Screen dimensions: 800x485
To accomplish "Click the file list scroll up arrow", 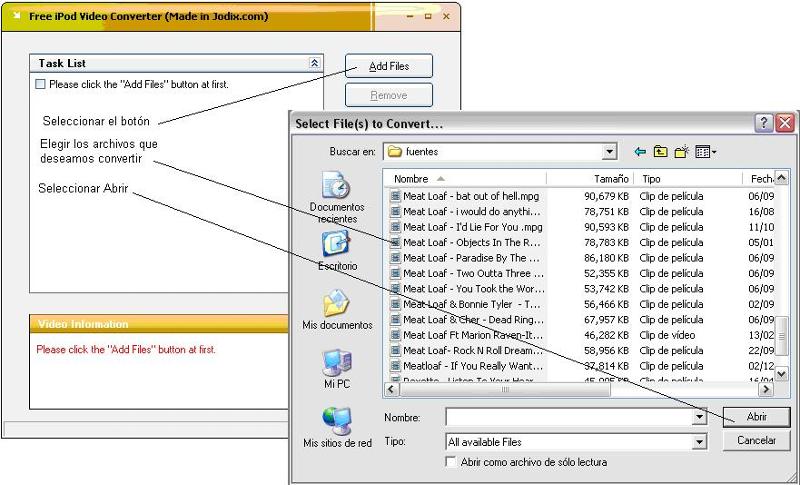I will [x=781, y=178].
